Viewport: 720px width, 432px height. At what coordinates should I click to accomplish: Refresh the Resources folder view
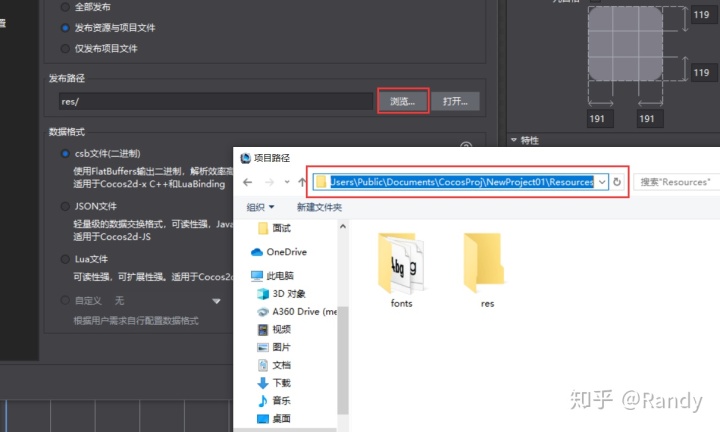(x=617, y=182)
